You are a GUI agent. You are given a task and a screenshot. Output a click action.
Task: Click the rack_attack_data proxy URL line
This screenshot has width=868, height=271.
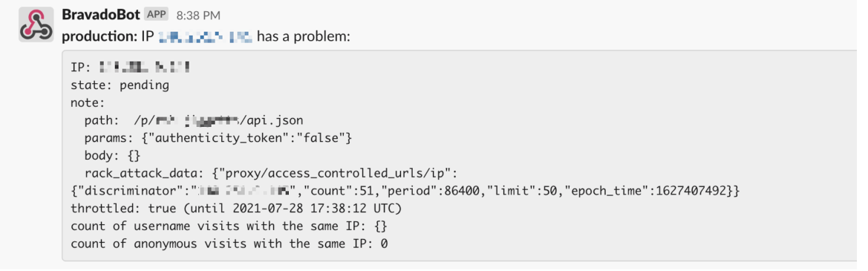tap(271, 174)
